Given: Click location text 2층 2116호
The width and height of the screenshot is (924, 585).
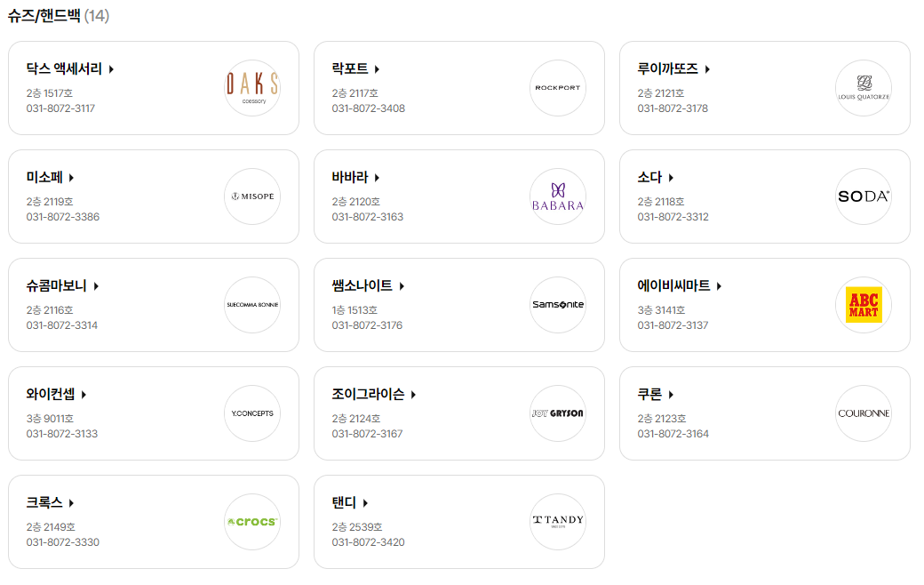Looking at the screenshot, I should [50, 310].
